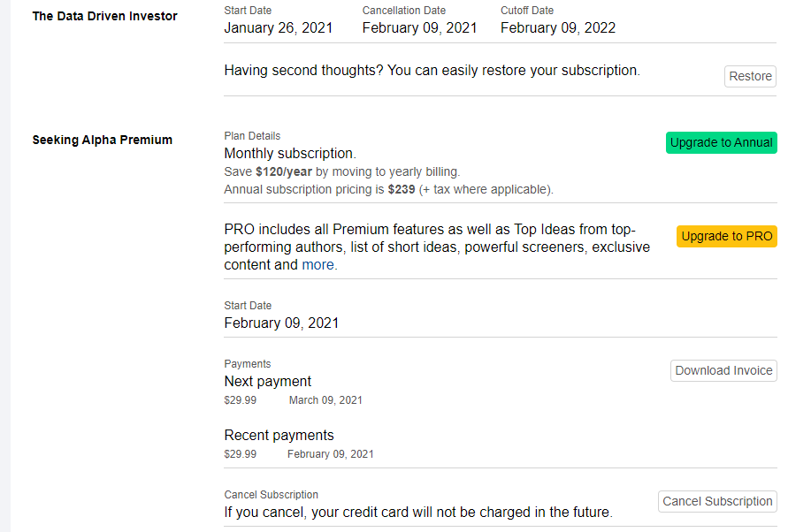Select the Seeking Alpha Premium heading

click(102, 140)
